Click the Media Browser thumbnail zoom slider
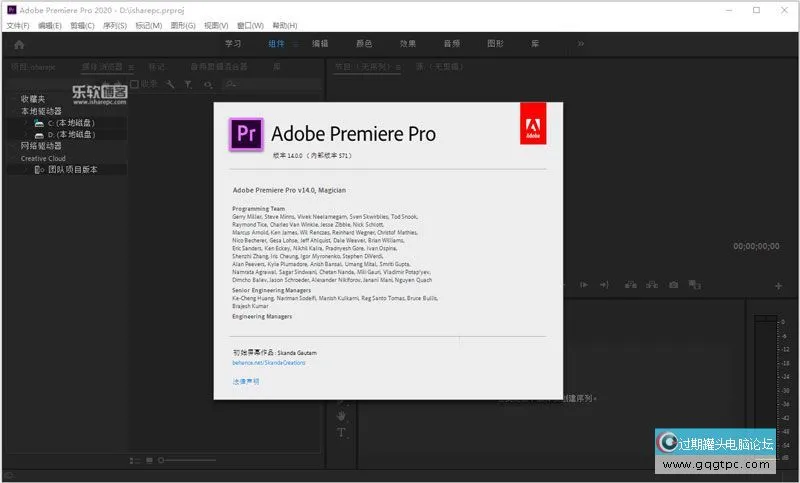Screen dimensions: 800x483 (x=187, y=461)
